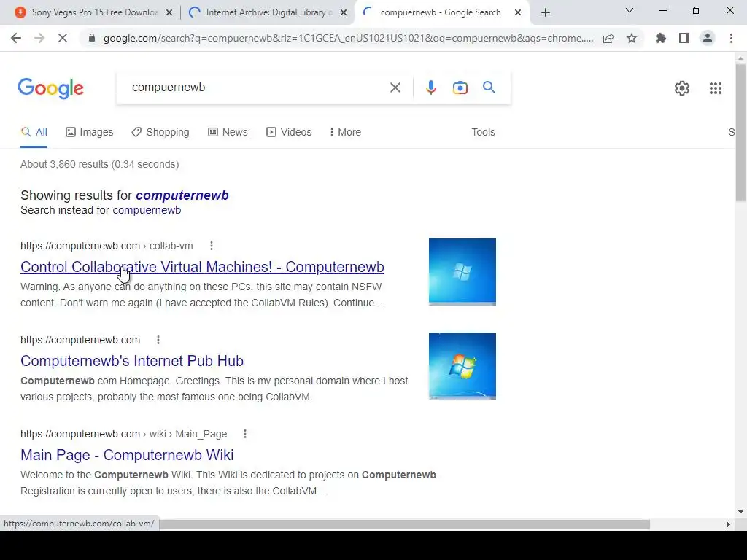Click the forward navigation arrow
The width and height of the screenshot is (747, 560).
point(39,38)
